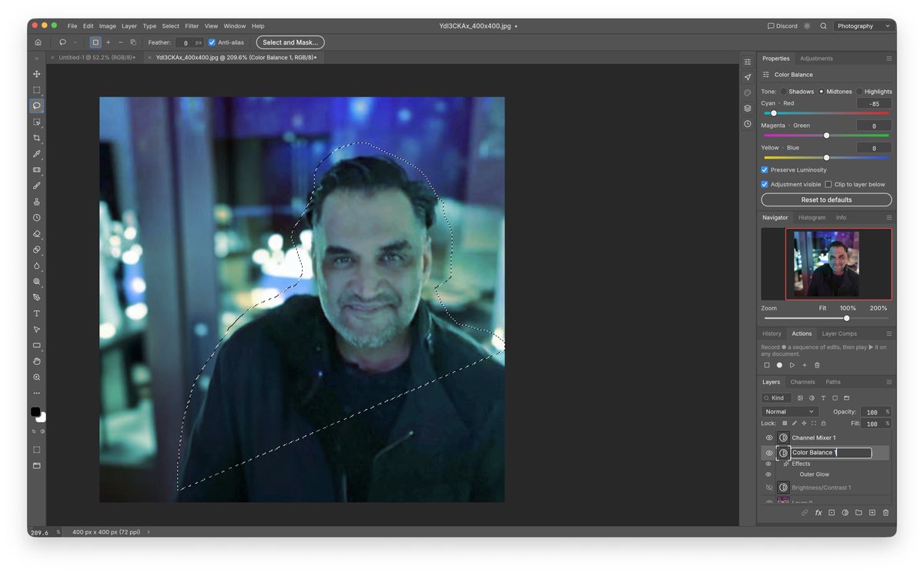Viewport: 924px width, 573px height.
Task: Click the Add to selection plus icon
Action: [x=108, y=42]
